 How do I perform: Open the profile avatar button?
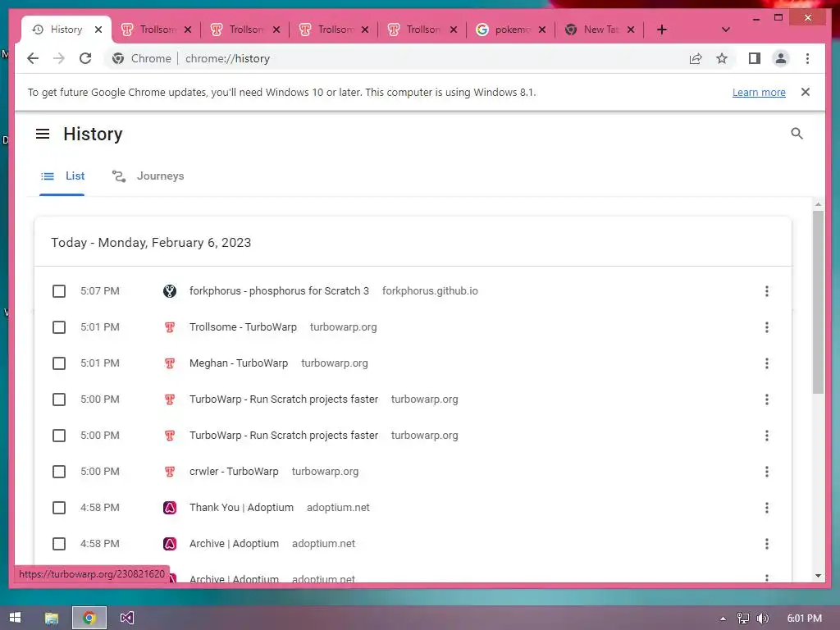(781, 58)
